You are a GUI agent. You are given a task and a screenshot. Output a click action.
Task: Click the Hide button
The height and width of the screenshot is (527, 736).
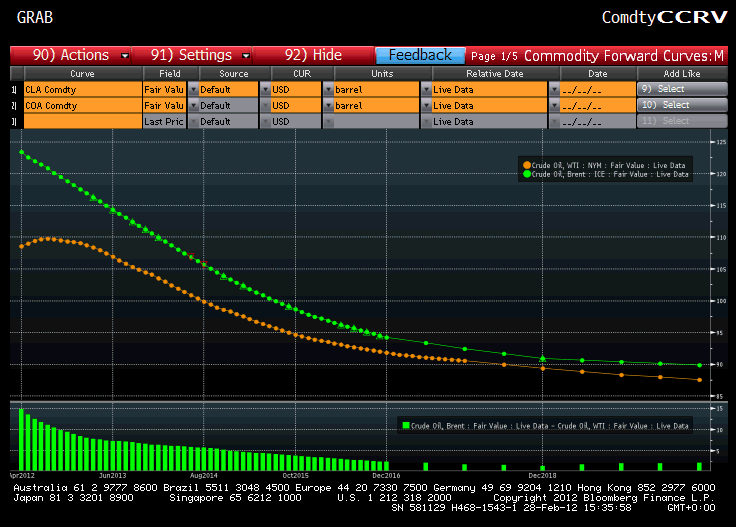tap(313, 55)
